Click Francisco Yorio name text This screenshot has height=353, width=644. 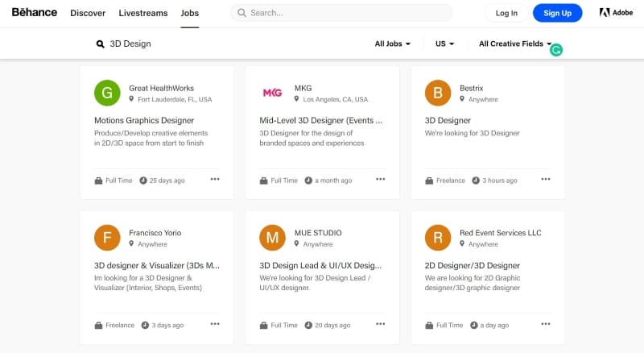[155, 233]
